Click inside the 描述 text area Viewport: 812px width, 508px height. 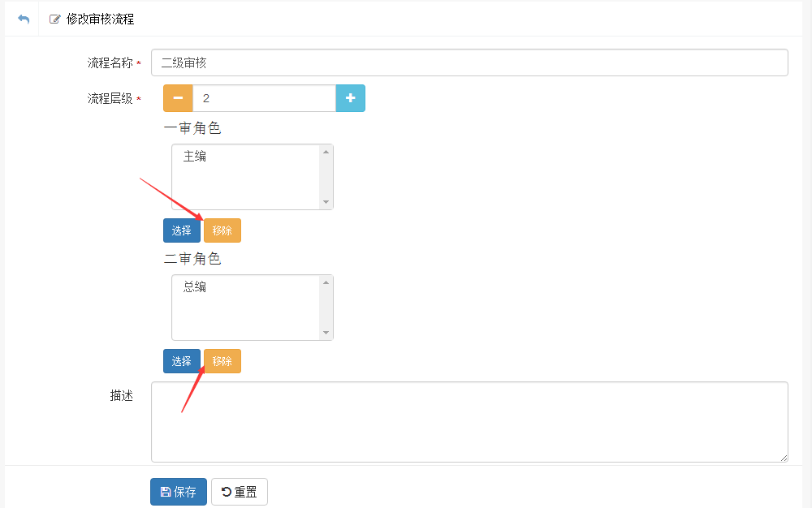(469, 421)
